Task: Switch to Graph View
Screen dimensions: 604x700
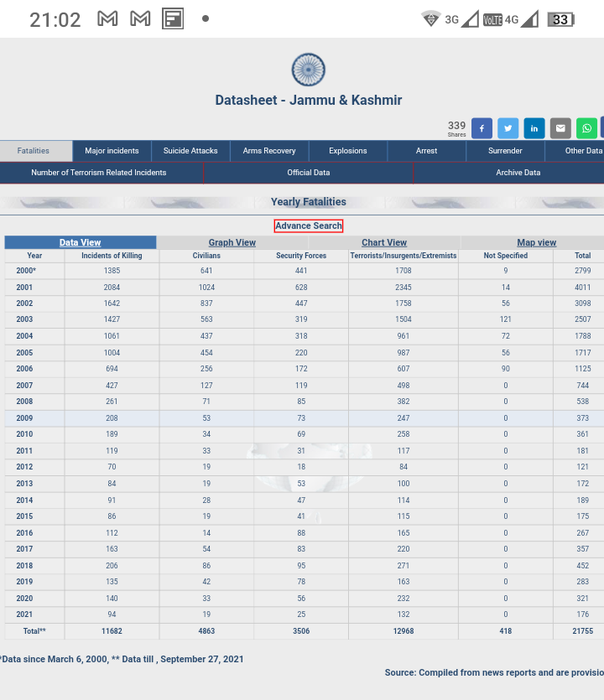Action: coord(232,242)
